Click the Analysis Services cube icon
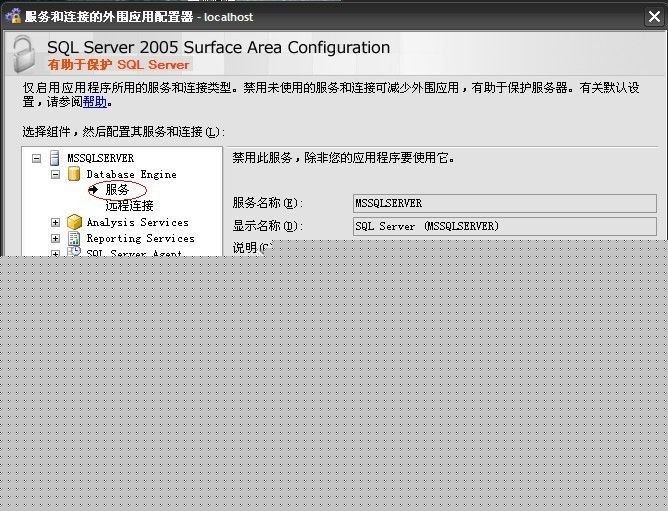 click(74, 222)
